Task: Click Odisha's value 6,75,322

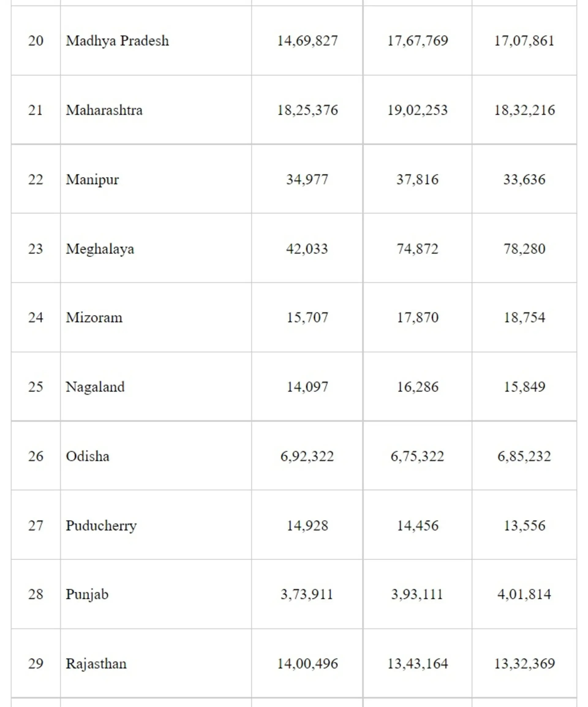Action: (x=417, y=456)
